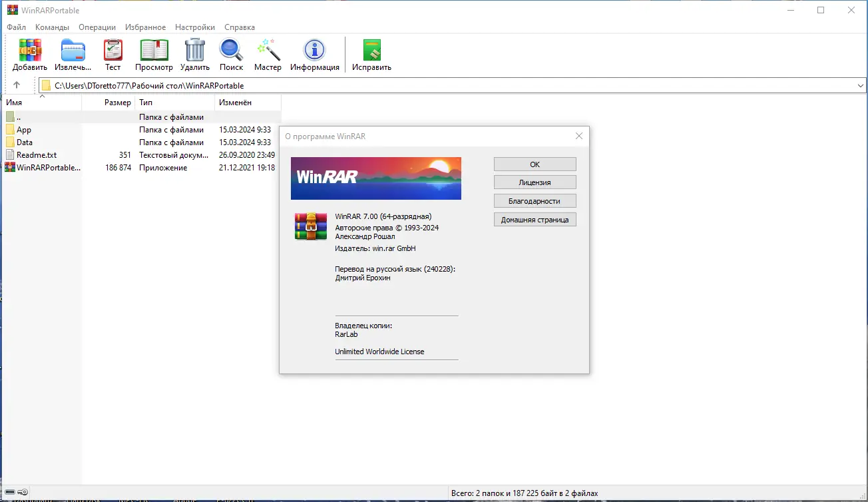Click the WinRAR title bar app icon
The height and width of the screenshot is (502, 868).
point(12,10)
